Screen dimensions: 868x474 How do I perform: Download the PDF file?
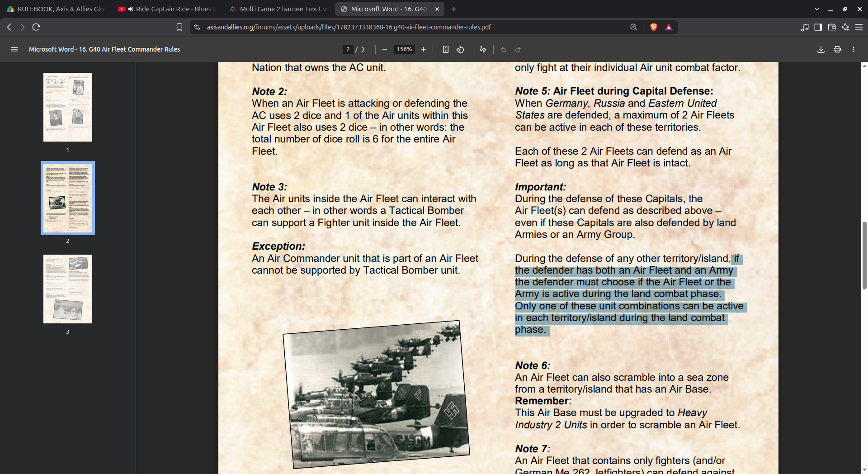[x=821, y=49]
